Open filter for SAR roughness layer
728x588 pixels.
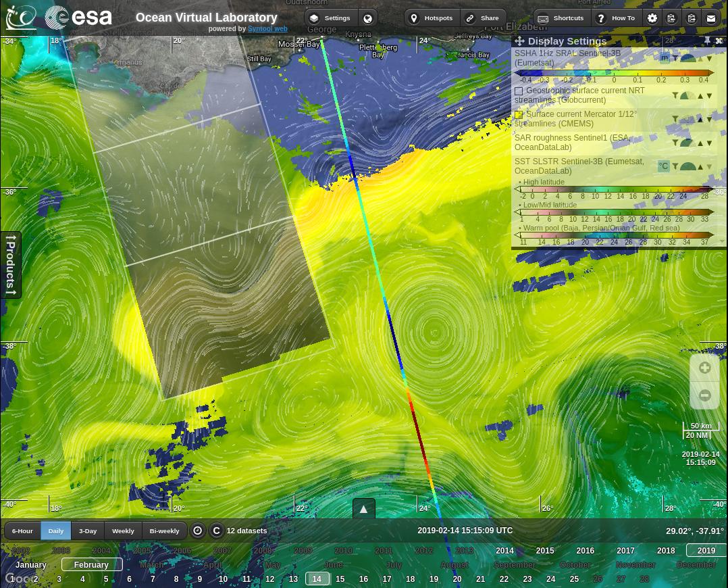coord(675,143)
